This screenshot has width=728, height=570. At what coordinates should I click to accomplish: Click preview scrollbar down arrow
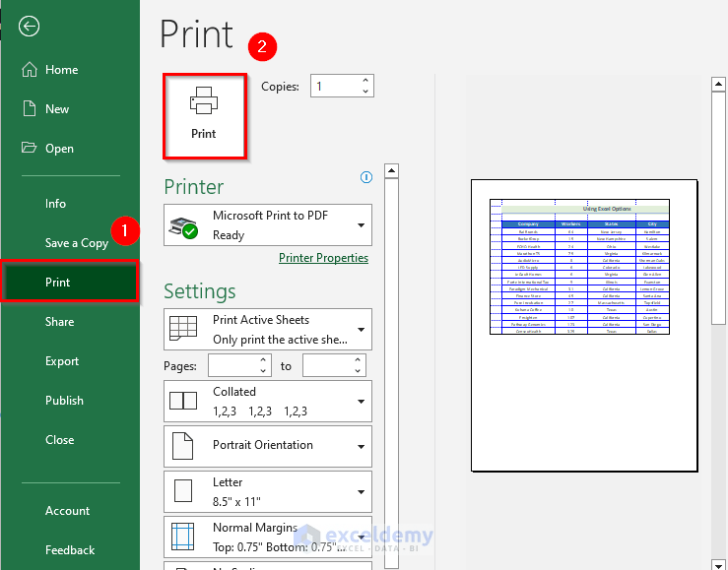pyautogui.click(x=718, y=564)
